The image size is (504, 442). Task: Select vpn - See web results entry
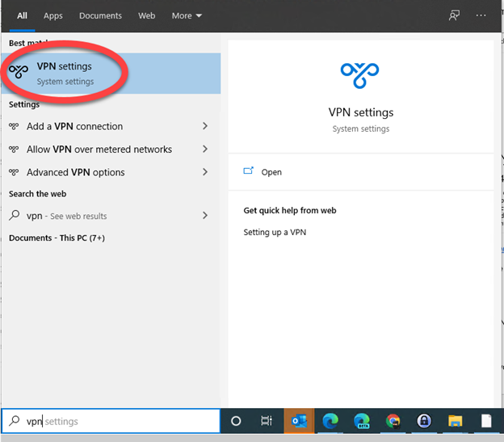pos(111,216)
